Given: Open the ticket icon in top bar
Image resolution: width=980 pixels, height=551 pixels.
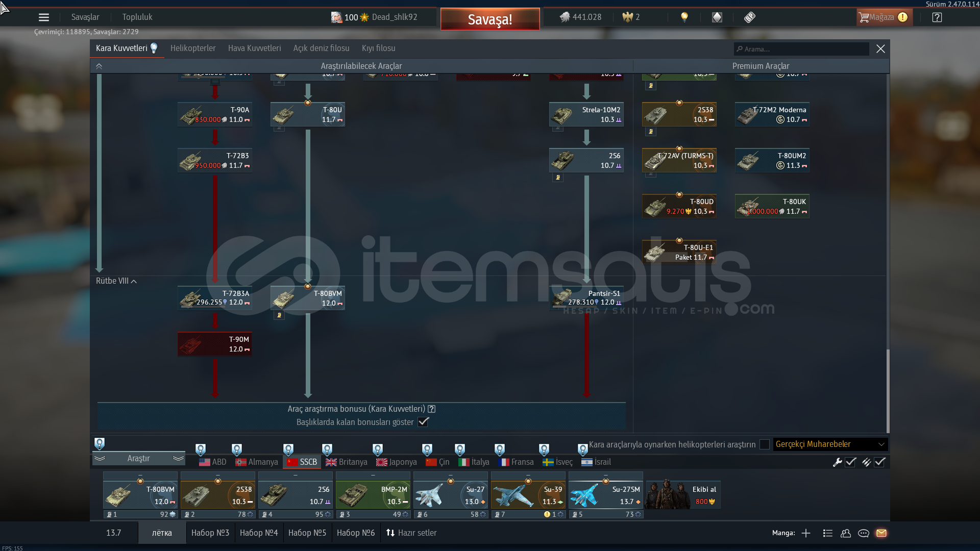Looking at the screenshot, I should coord(749,17).
